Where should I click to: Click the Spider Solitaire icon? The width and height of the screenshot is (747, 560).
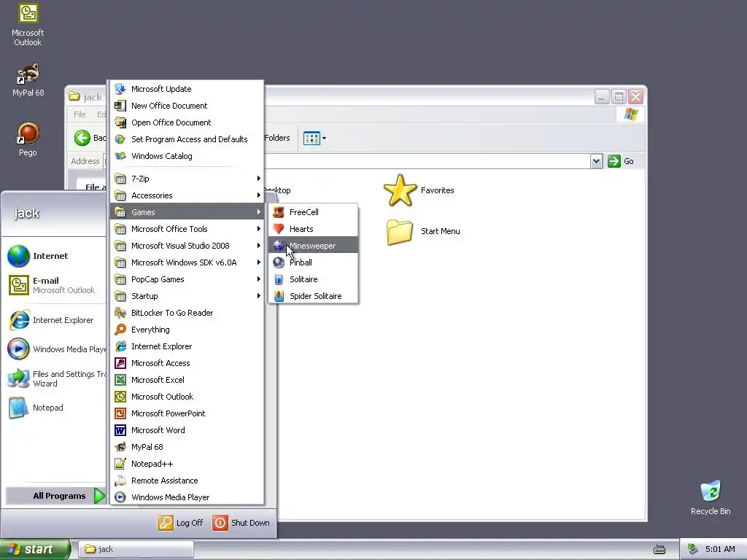[279, 296]
